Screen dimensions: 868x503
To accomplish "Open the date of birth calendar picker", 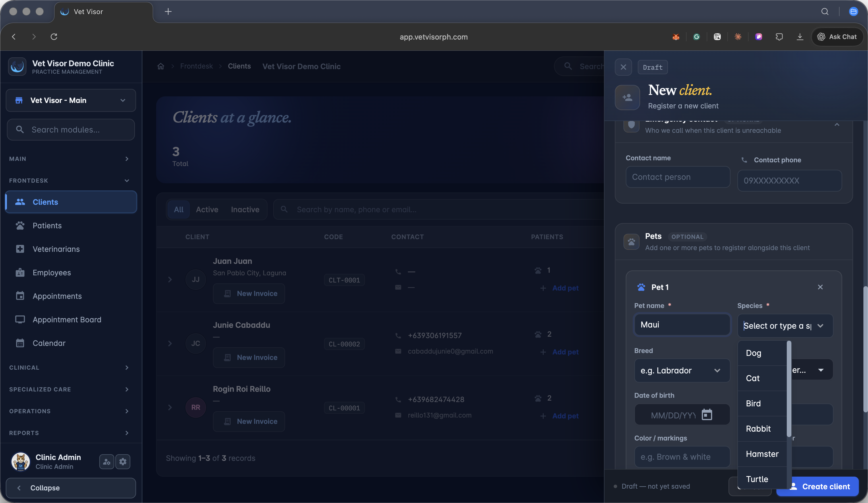I will click(707, 415).
